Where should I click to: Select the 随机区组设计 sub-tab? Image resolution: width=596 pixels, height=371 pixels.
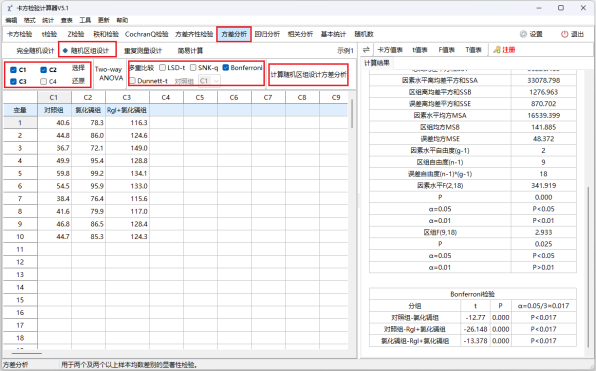(x=87, y=51)
